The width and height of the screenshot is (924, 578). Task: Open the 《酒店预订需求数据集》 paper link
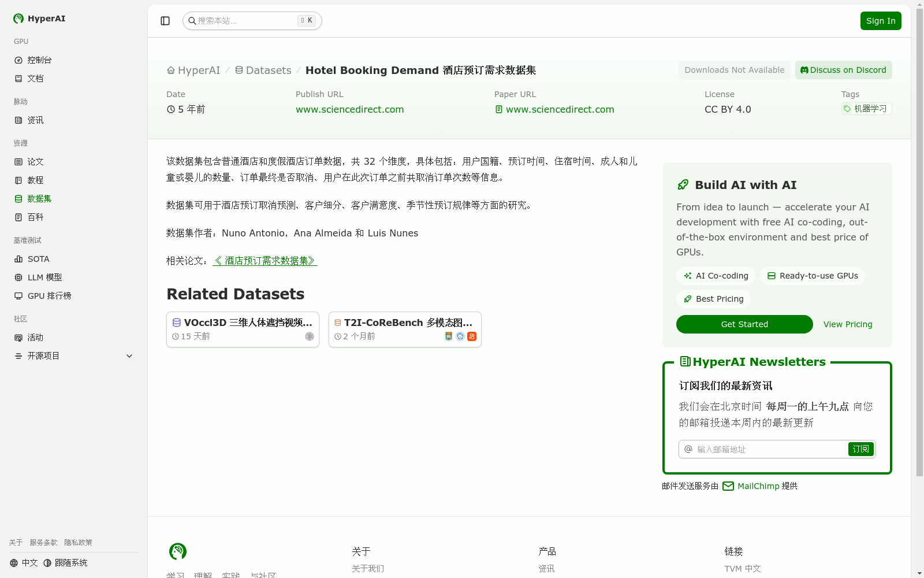click(264, 261)
